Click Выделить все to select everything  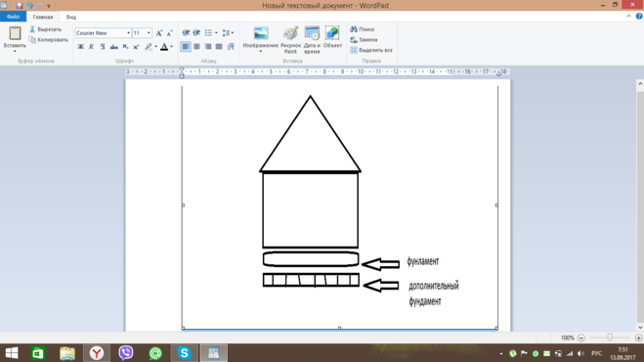coord(371,50)
